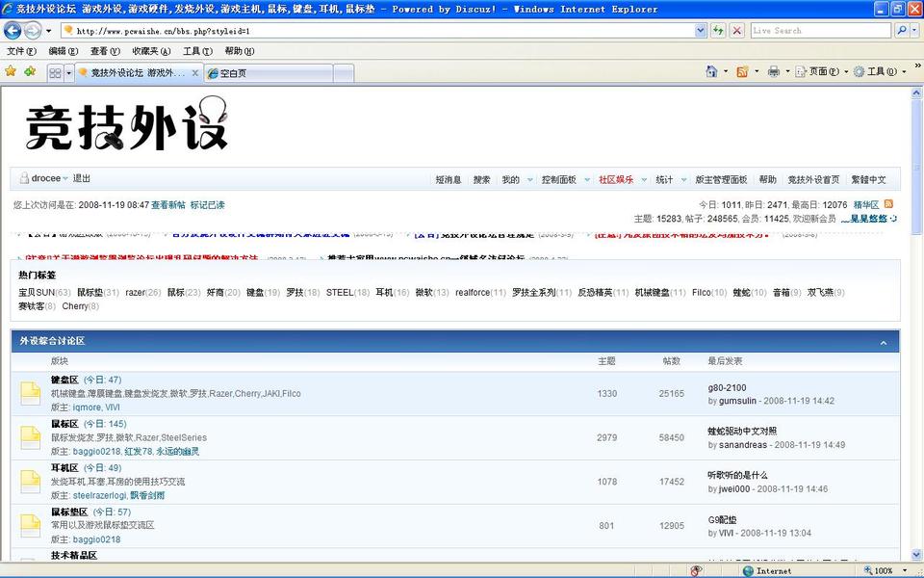Click the address bar URL field

pyautogui.click(x=377, y=31)
